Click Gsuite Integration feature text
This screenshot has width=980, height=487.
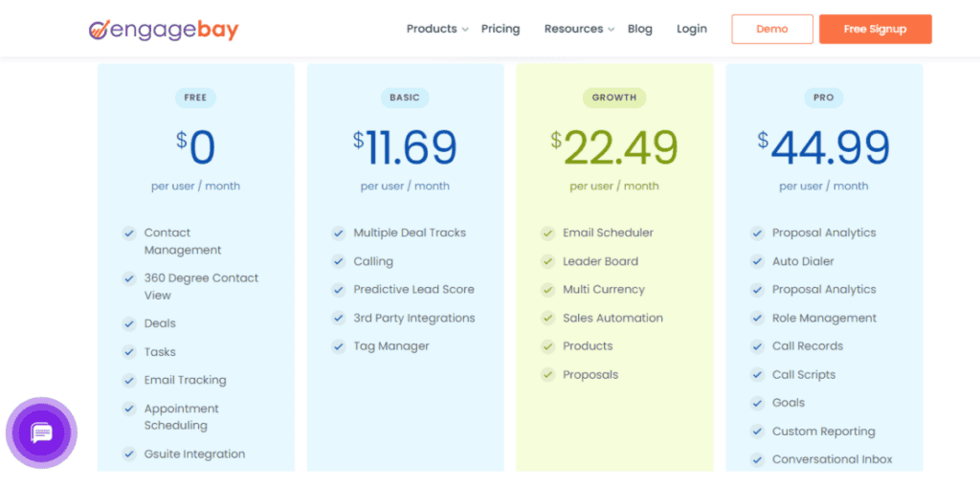[x=194, y=454]
